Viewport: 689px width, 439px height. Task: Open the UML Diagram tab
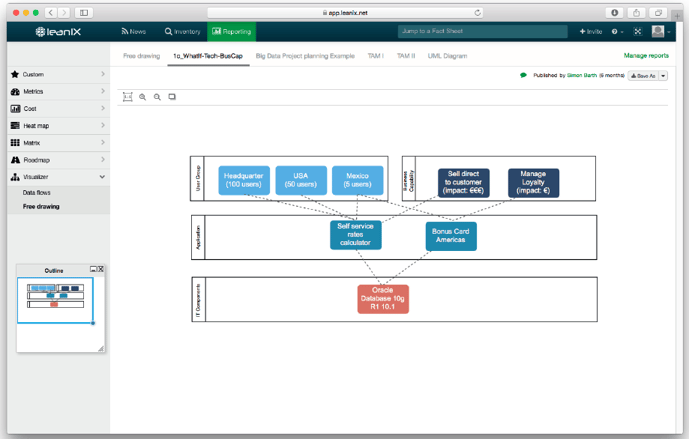[x=447, y=56]
